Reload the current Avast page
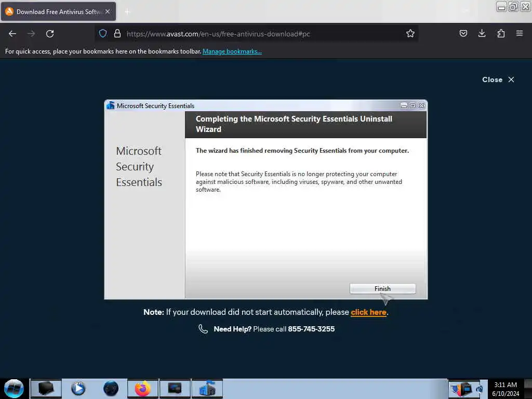The width and height of the screenshot is (532, 399). point(50,34)
